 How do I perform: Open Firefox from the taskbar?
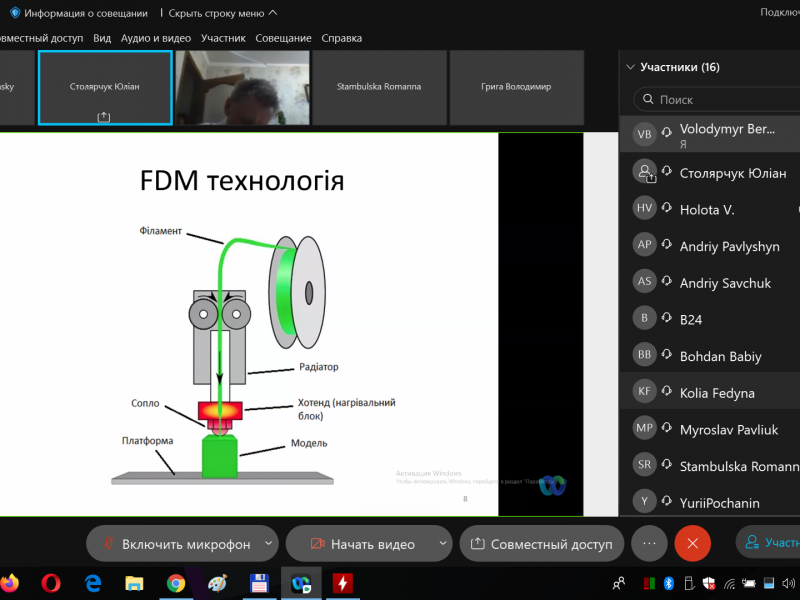10,582
